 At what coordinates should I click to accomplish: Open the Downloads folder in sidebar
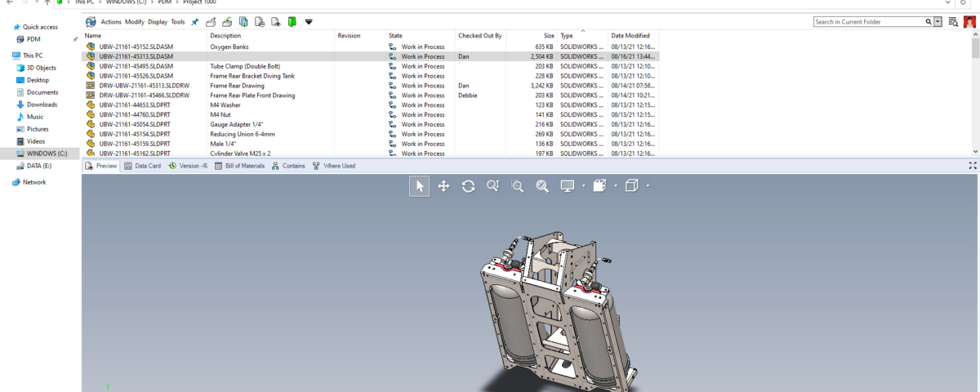pos(42,105)
